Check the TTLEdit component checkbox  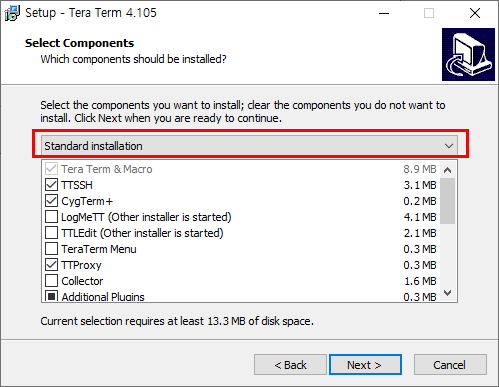click(51, 233)
